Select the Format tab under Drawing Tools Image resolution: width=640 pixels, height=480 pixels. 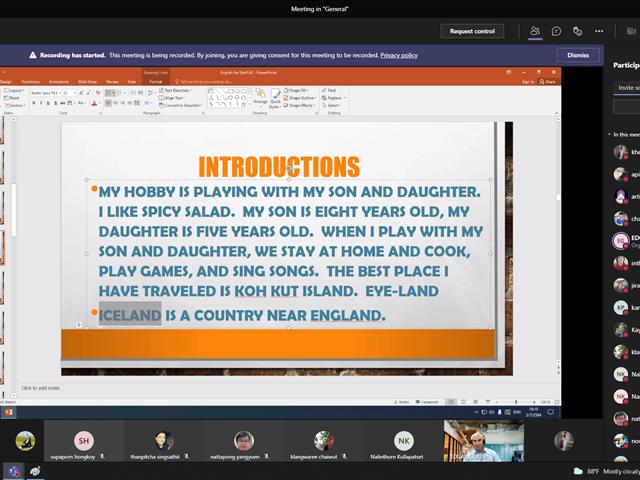156,82
